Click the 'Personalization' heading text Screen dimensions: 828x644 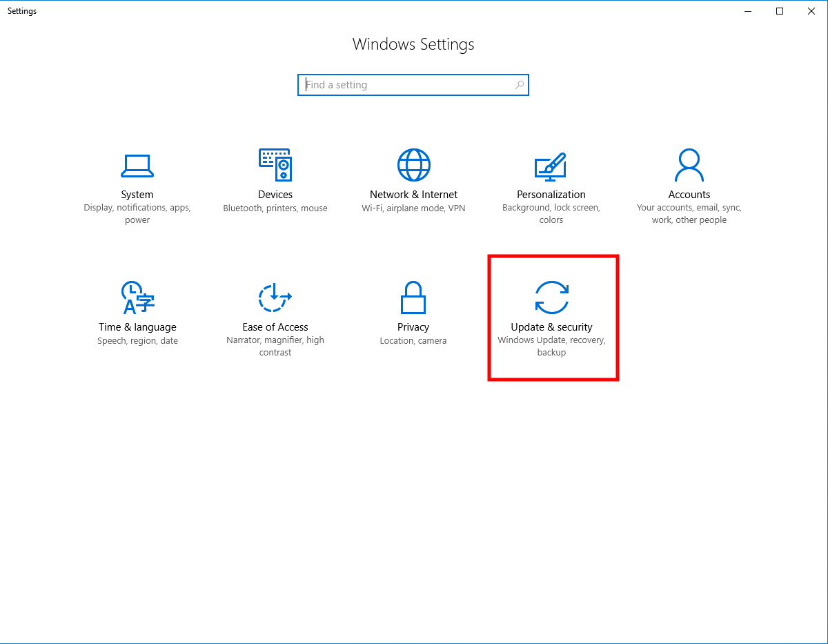click(x=551, y=195)
